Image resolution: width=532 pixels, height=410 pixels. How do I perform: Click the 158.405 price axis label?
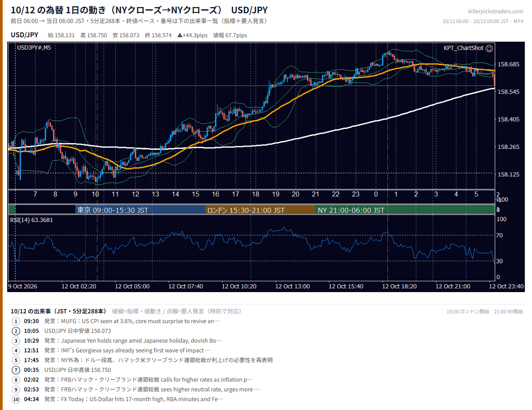point(509,120)
